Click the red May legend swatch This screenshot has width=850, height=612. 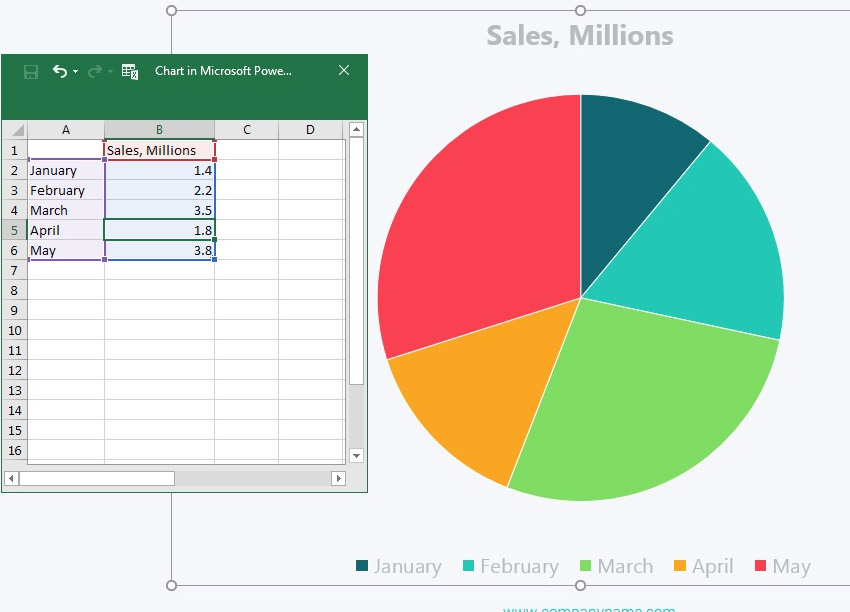click(760, 566)
